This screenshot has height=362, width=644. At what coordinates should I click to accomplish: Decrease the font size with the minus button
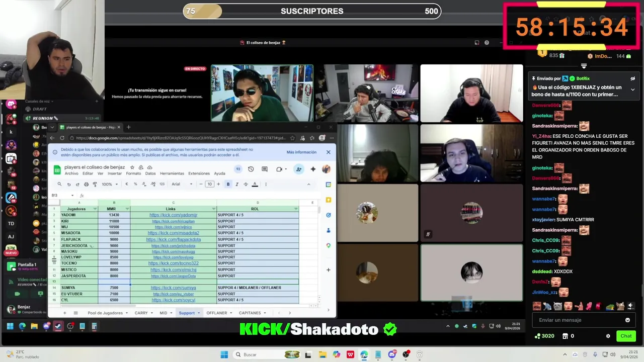(x=201, y=184)
